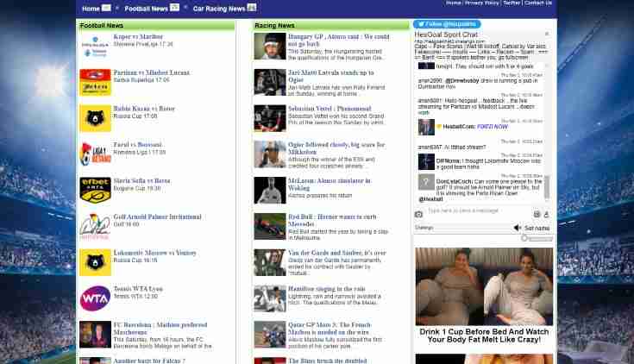Click Jari-Matti Latvala article thumbnail
This screenshot has height=364, width=634.
pos(270,82)
